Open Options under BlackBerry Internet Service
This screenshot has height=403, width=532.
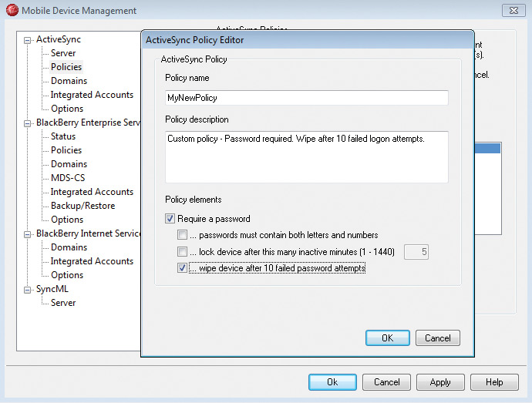tap(67, 275)
